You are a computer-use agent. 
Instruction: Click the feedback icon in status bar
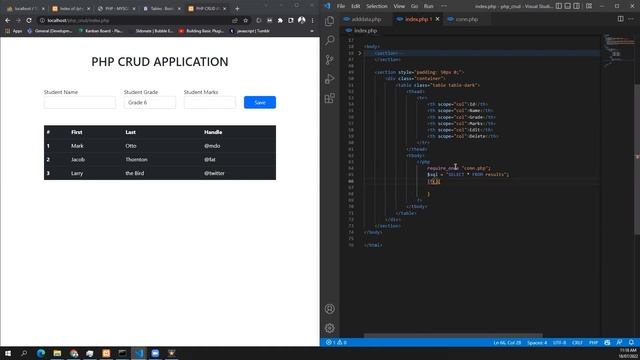619,342
